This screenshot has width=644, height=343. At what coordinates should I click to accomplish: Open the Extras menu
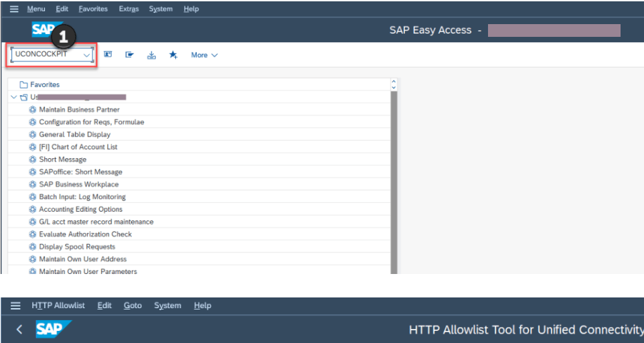click(129, 9)
